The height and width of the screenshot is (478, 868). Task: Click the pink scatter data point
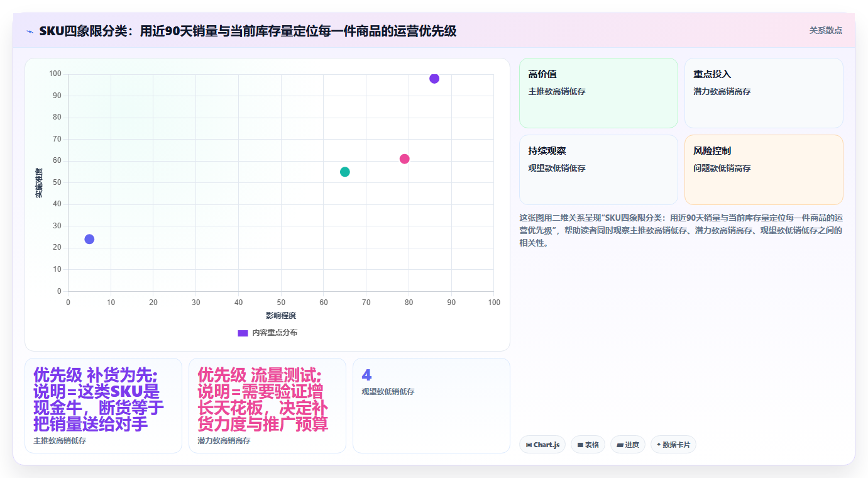pos(404,159)
